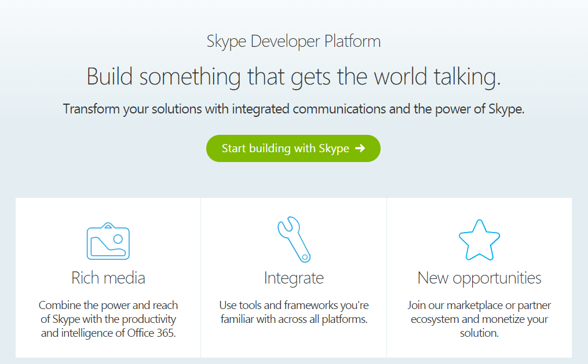This screenshot has height=364, width=588.
Task: Click the Rich media picture icon
Action: pyautogui.click(x=108, y=241)
